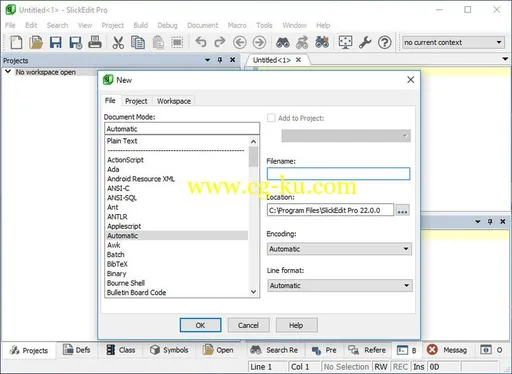Click the OK button
512x374 pixels.
coord(200,325)
